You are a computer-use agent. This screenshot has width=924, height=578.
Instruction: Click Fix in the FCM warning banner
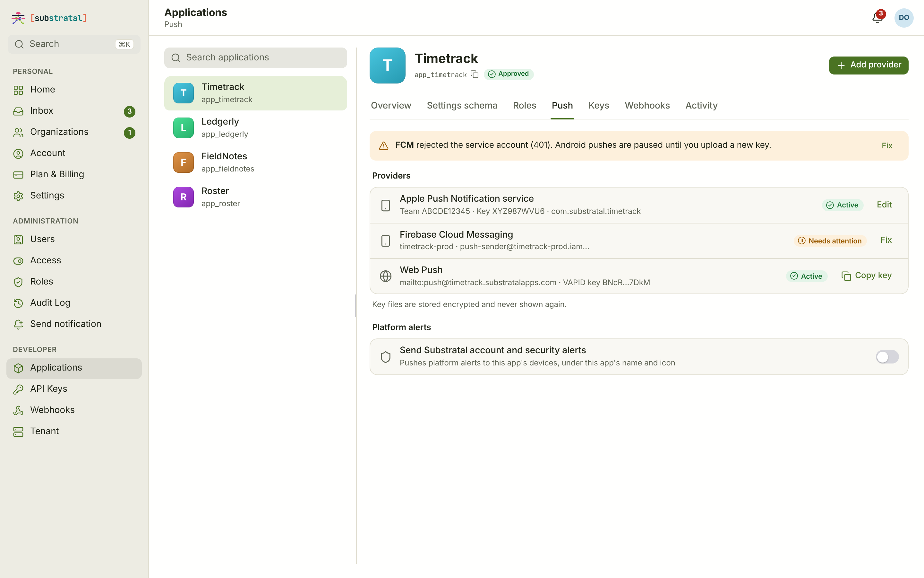point(887,146)
